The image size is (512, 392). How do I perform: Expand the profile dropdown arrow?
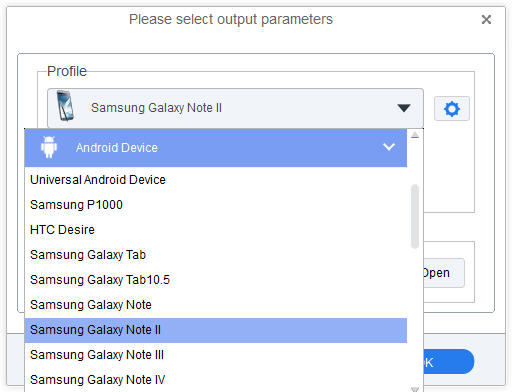404,108
